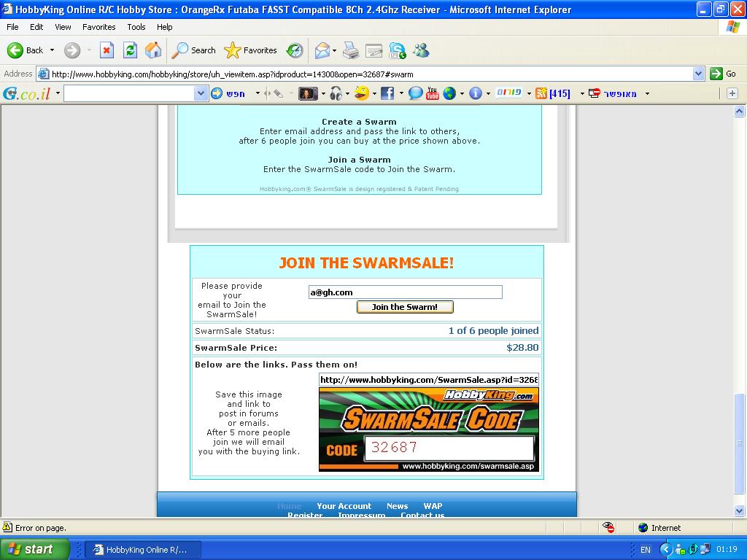747x560 pixels.
Task: Expand the [415] feed dropdown arrow
Action: coord(581,93)
